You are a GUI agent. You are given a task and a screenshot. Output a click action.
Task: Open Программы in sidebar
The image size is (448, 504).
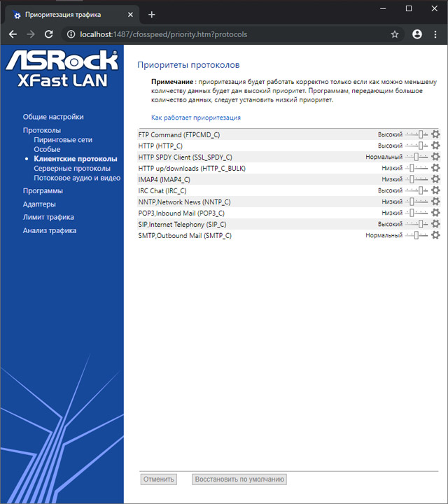point(43,191)
